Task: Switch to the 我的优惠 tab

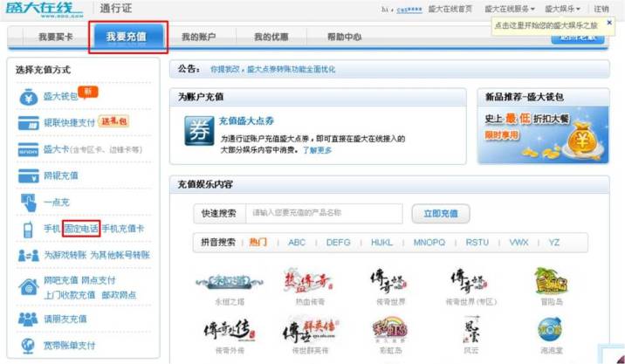Action: point(271,37)
